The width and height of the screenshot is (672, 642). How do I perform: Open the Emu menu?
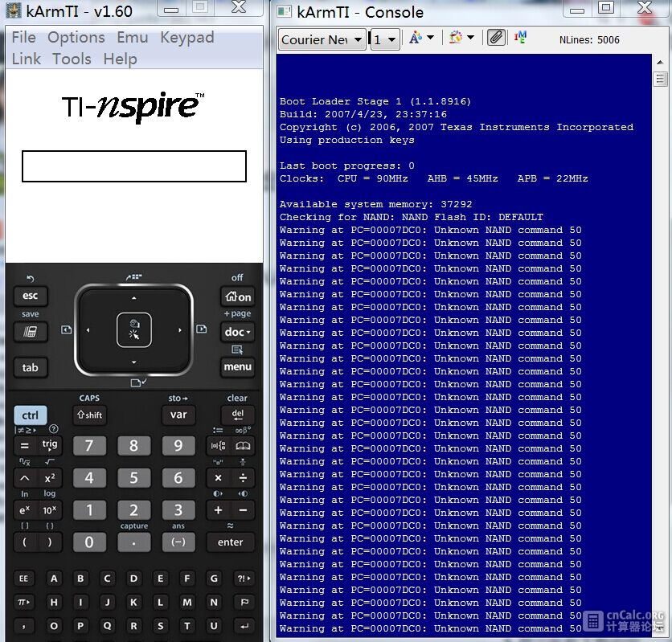click(133, 37)
